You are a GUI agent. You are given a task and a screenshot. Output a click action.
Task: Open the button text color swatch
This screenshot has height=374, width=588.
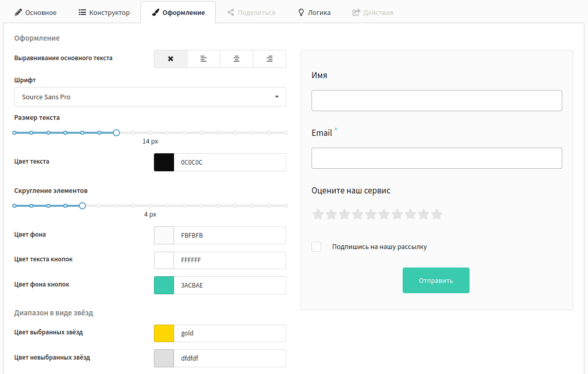pos(164,260)
